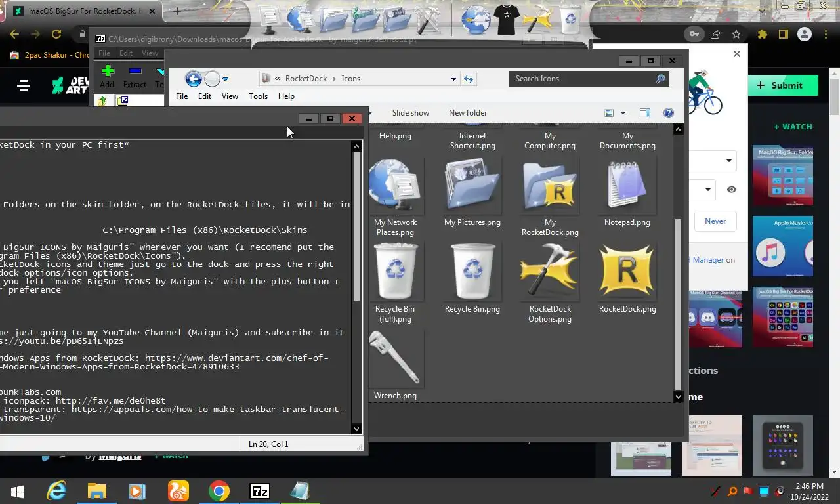Screen dimensions: 840x504
Task: Click New folder in explorer toolbar
Action: (468, 113)
